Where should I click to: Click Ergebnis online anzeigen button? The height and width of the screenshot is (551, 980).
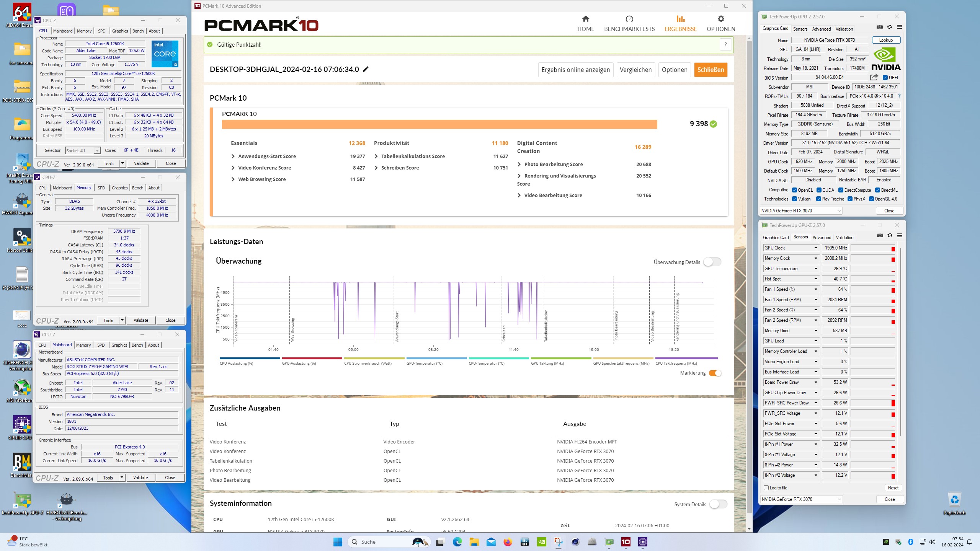(x=575, y=70)
